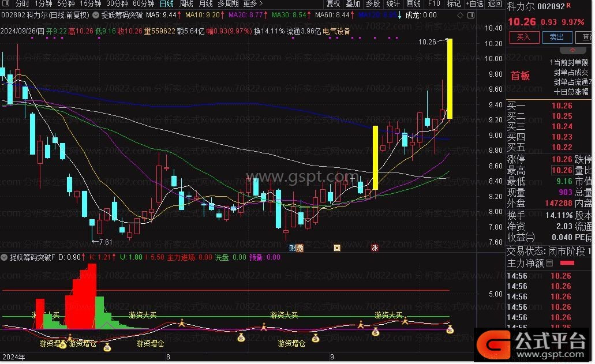Click the 买三 10.24 bid row
This screenshot has height=364, width=595.
[x=540, y=126]
